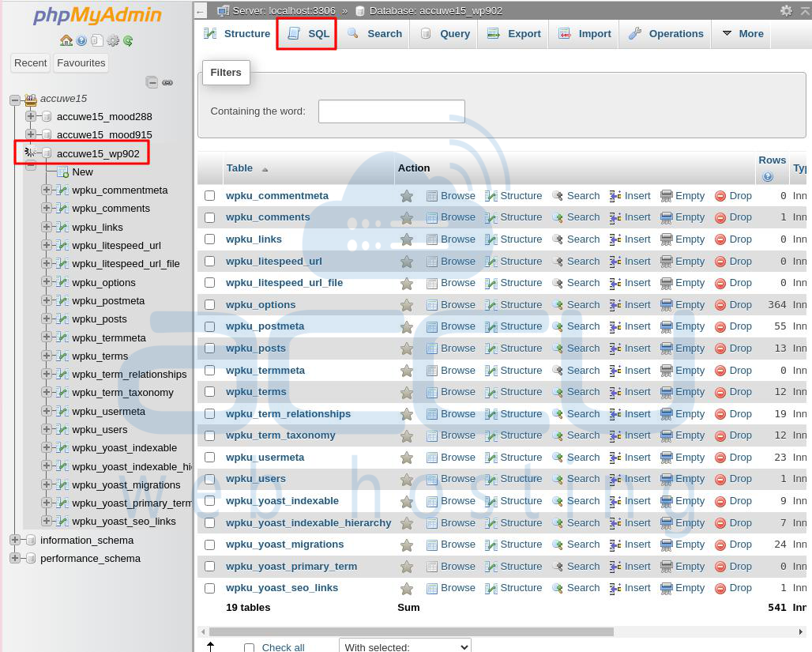Show the Favourites tables list
This screenshot has height=652, width=812.
[81, 62]
